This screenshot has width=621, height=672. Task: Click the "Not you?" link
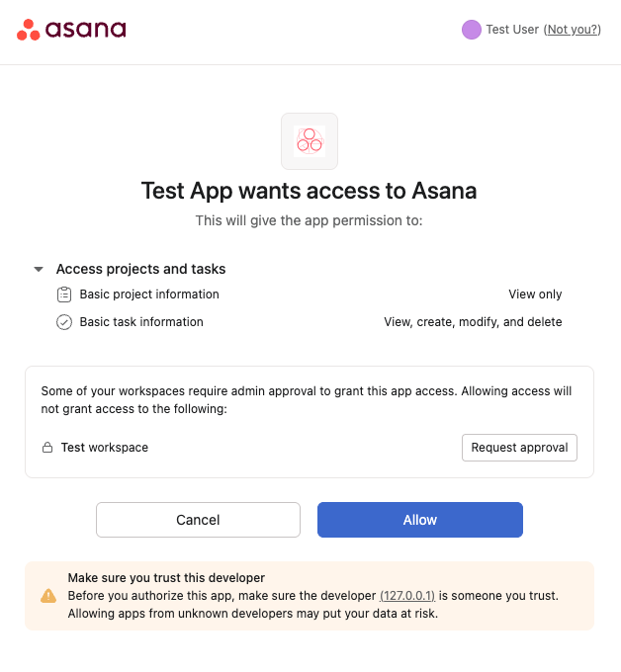tap(573, 30)
